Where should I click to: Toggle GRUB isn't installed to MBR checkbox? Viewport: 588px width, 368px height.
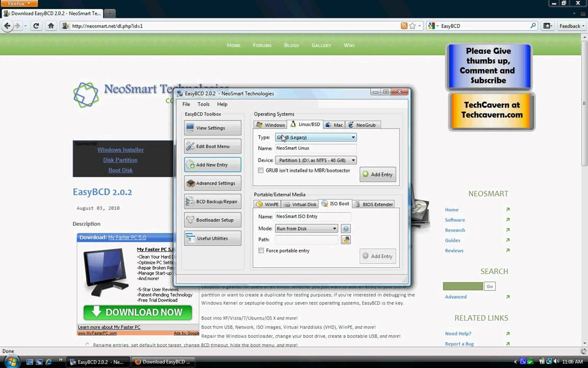point(261,170)
